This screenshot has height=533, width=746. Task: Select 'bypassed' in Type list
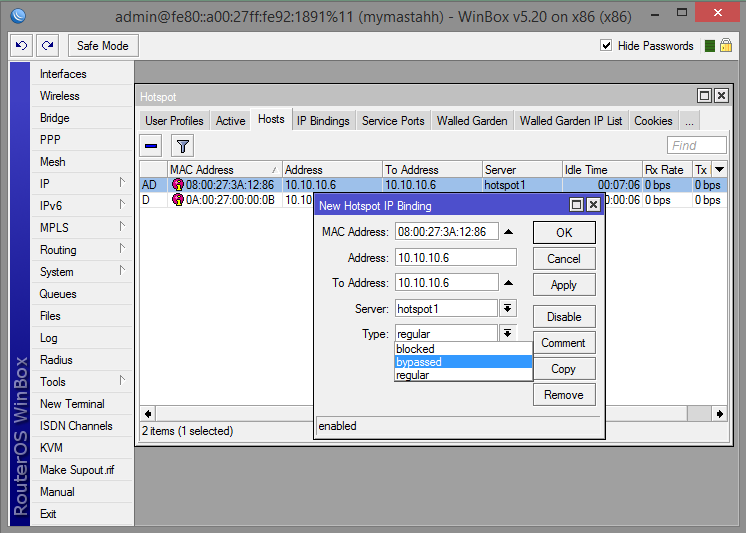pos(463,362)
